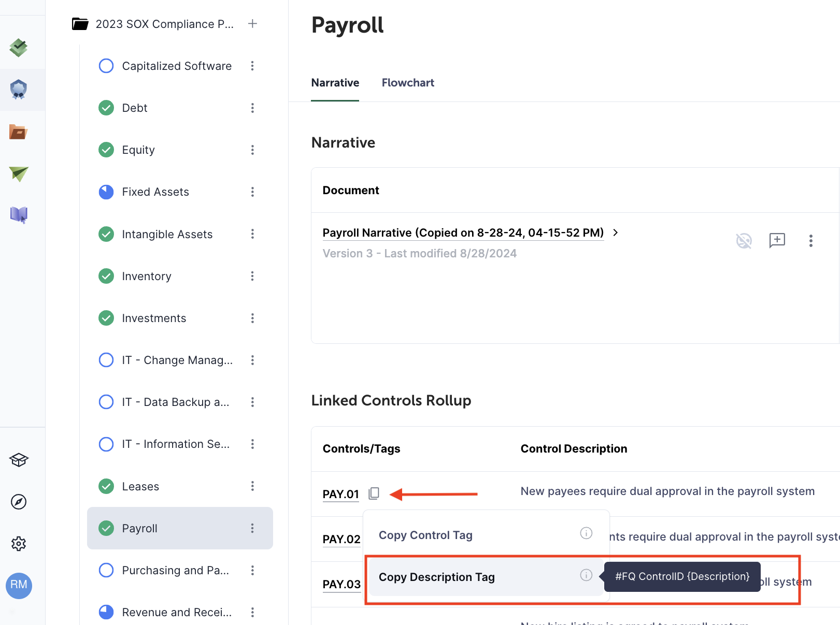Screen dimensions: 840x625
Task: Open the three-dot menu for Payroll Narrative document
Action: (x=810, y=240)
